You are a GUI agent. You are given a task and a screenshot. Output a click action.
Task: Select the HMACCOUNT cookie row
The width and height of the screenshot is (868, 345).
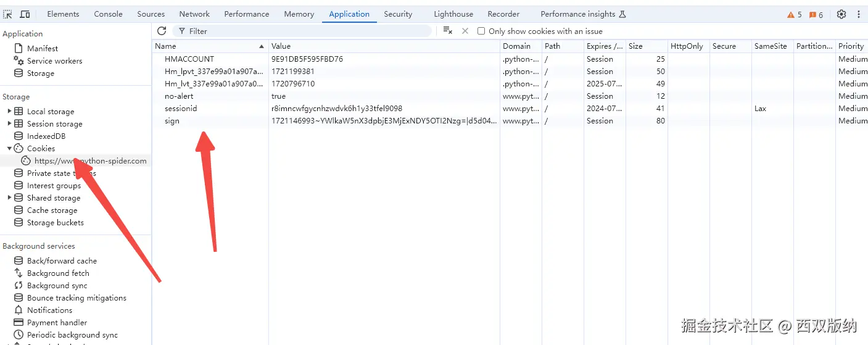[x=510, y=59]
